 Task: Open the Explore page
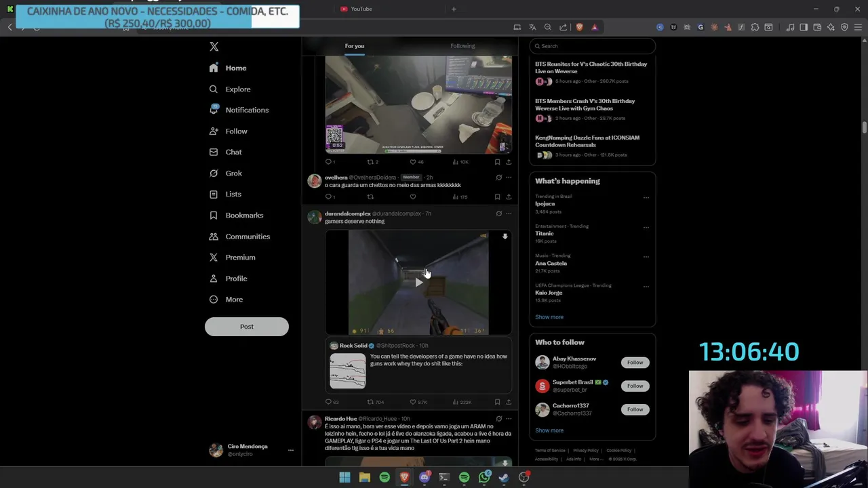[x=230, y=89]
